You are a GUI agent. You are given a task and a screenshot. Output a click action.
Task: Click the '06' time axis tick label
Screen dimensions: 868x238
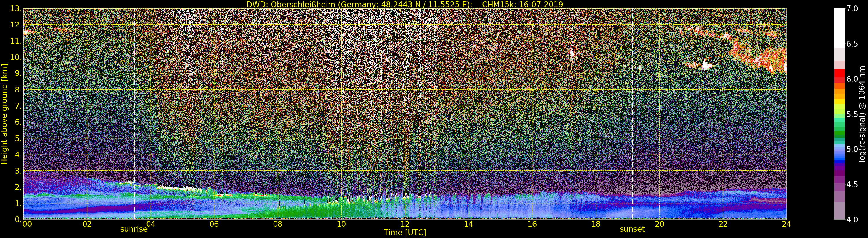pyautogui.click(x=214, y=224)
